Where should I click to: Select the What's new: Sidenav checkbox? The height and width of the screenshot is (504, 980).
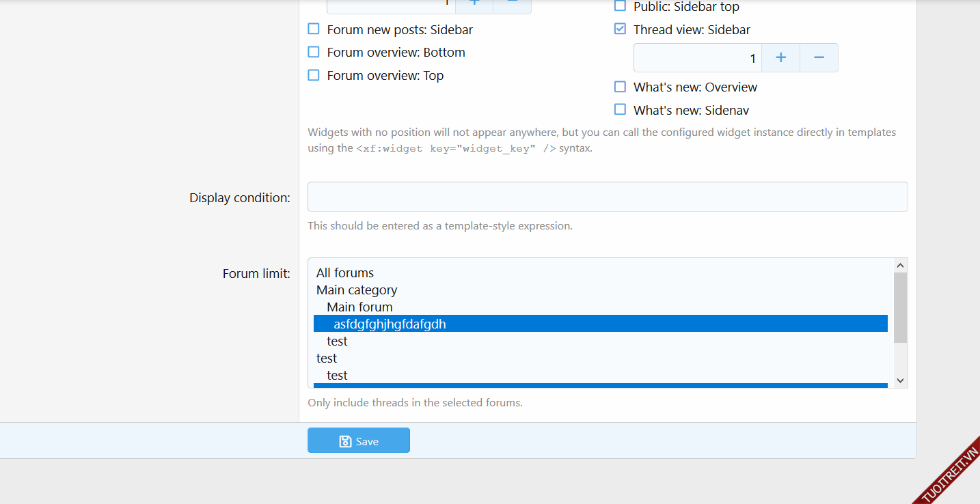620,110
